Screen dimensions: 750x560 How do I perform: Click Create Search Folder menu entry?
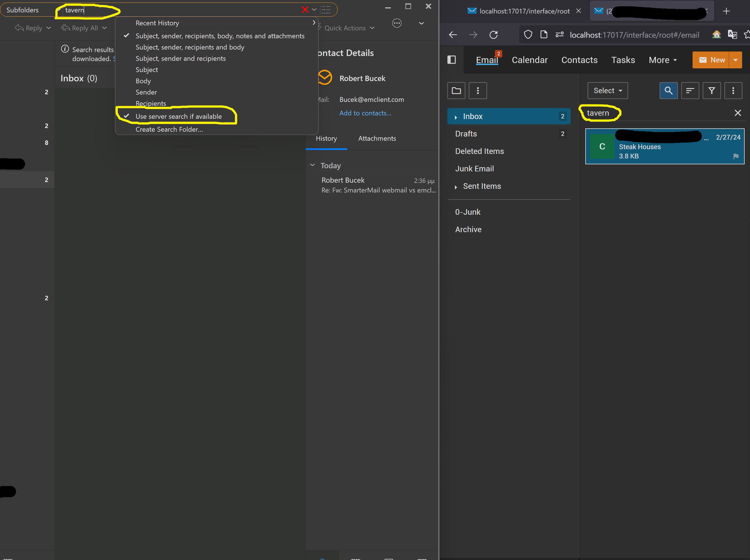(169, 129)
